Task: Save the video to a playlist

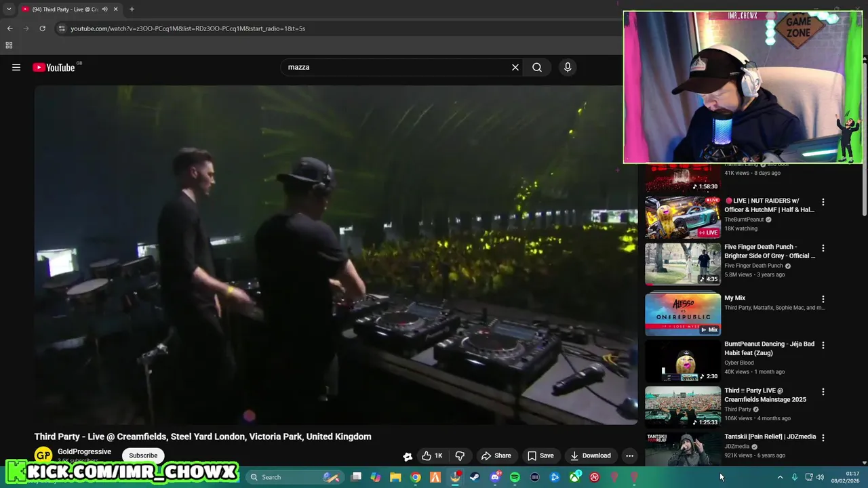Action: 540,455
